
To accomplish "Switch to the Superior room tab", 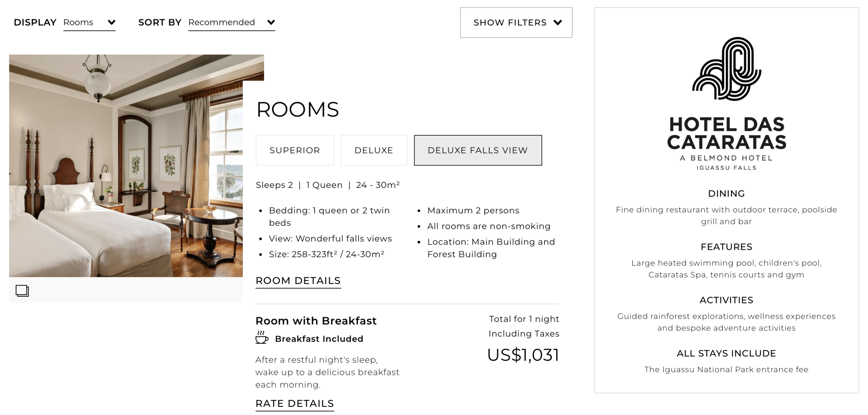I will [x=295, y=150].
